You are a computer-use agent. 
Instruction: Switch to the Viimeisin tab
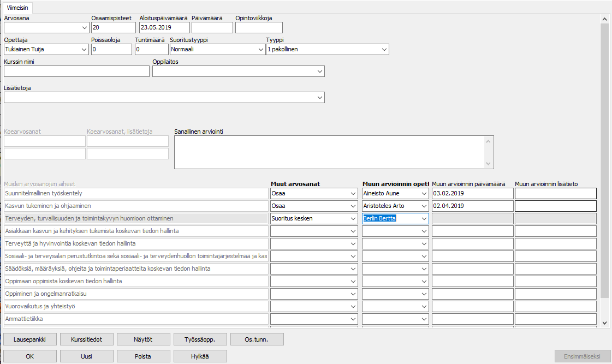point(18,8)
